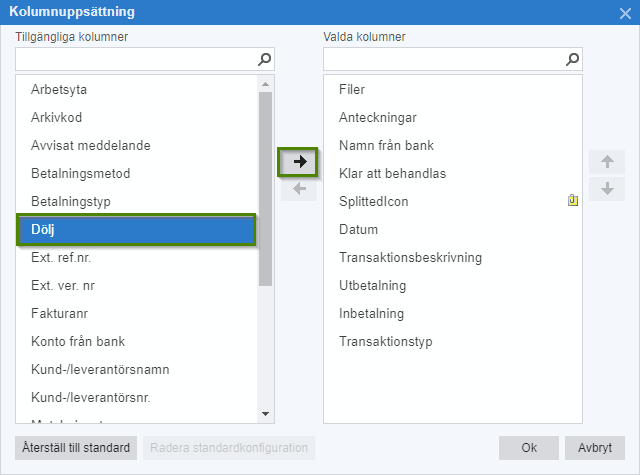Click the move down arrow button

(x=606, y=189)
